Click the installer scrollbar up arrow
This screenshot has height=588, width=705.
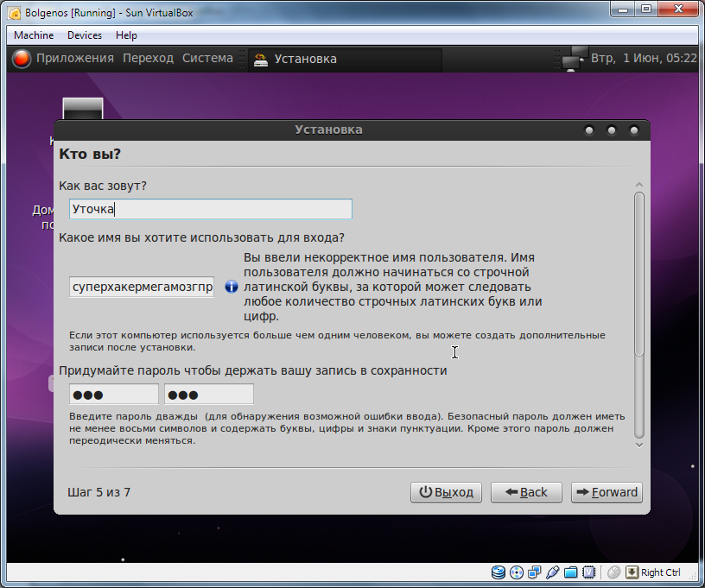click(639, 185)
